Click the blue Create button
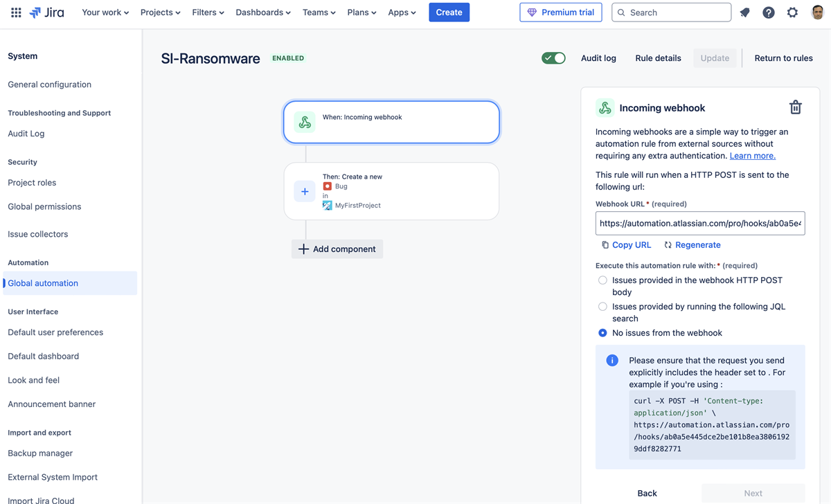 click(449, 12)
